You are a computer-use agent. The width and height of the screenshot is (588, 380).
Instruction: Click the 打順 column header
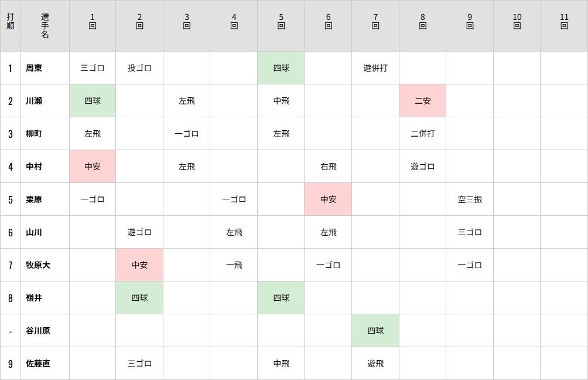coord(10,22)
